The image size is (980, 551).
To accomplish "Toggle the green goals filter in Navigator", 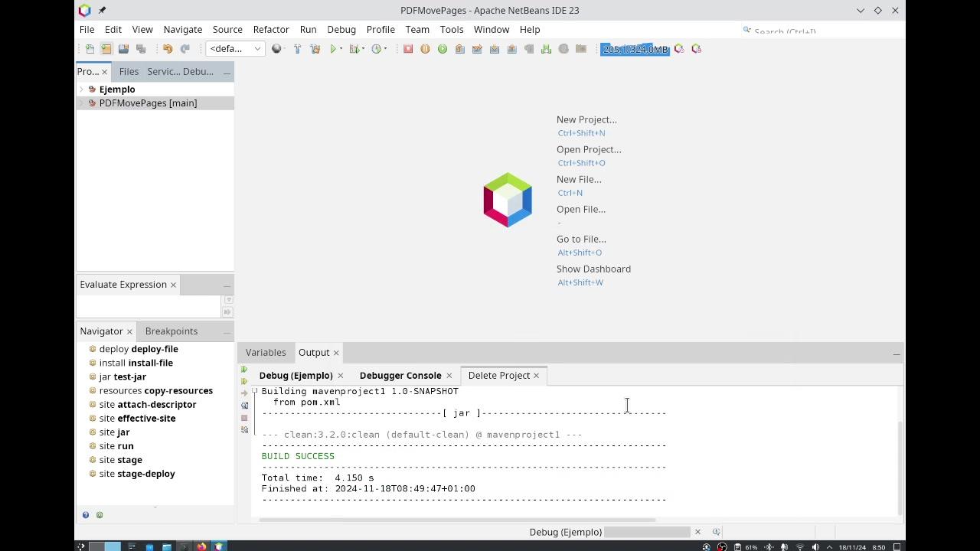I will (100, 515).
